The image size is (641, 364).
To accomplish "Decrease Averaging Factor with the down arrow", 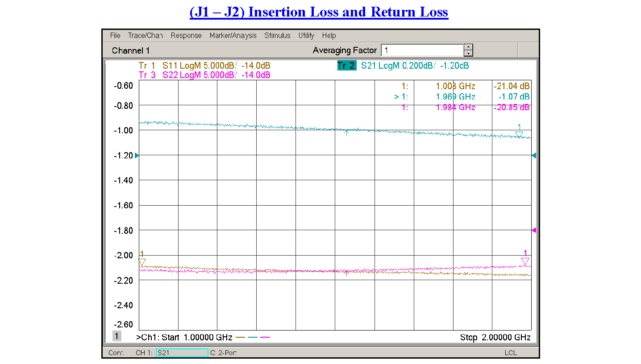I will click(468, 54).
